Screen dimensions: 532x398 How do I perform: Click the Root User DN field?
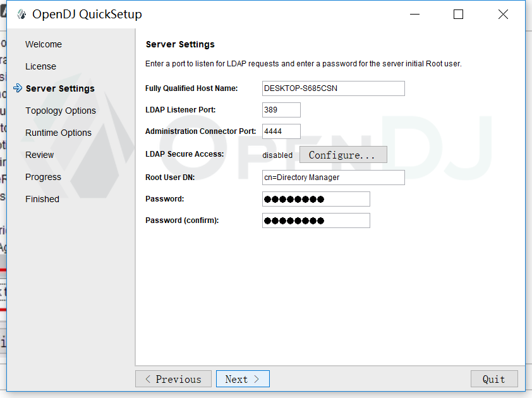tap(333, 178)
